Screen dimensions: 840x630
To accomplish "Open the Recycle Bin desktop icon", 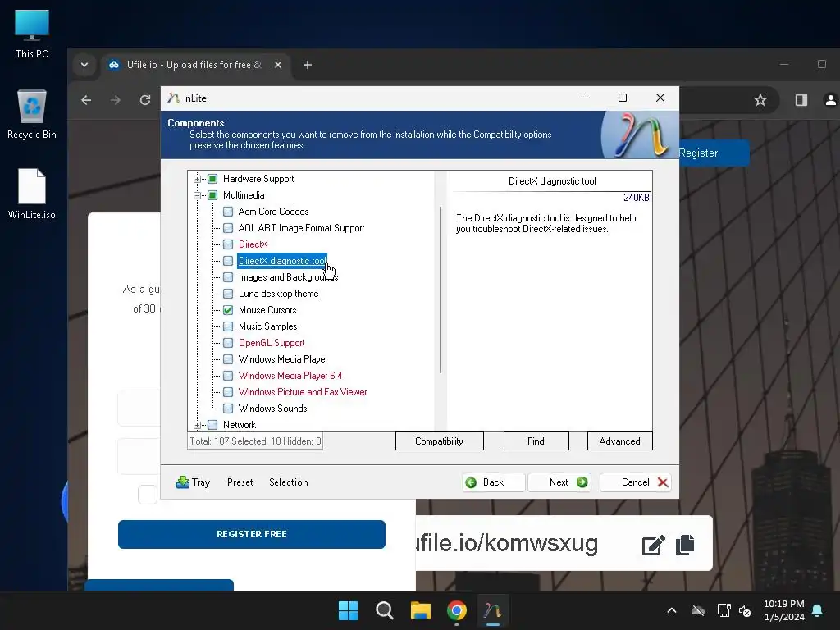I will coord(32,113).
